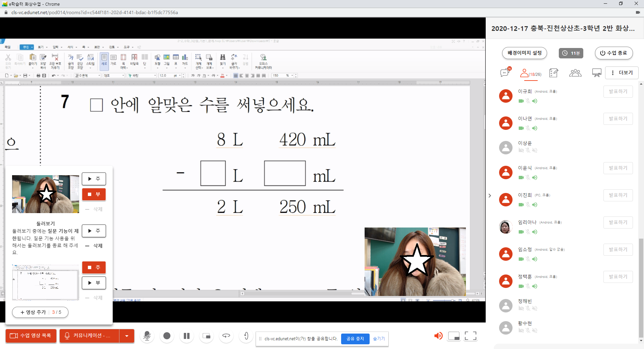Mute the red speaker volume icon
644x349 pixels.
(438, 336)
